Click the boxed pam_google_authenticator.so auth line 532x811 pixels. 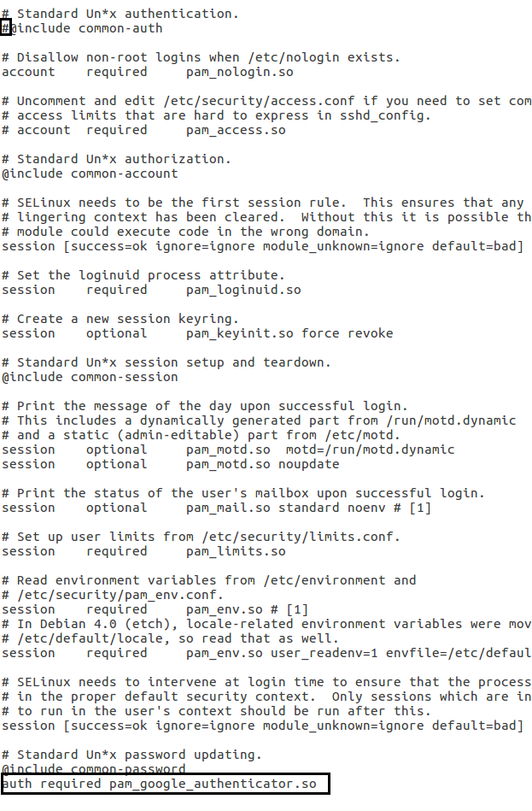[164, 784]
